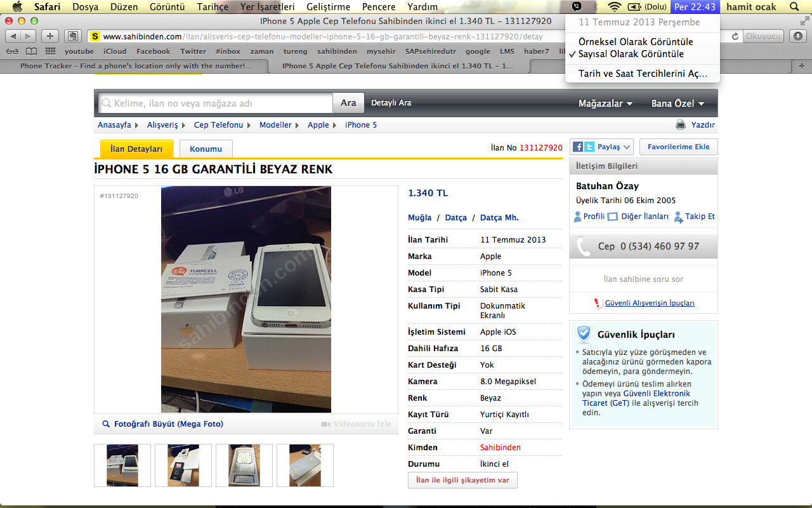Click the Cep Telefonu breadcrumb

coord(218,125)
